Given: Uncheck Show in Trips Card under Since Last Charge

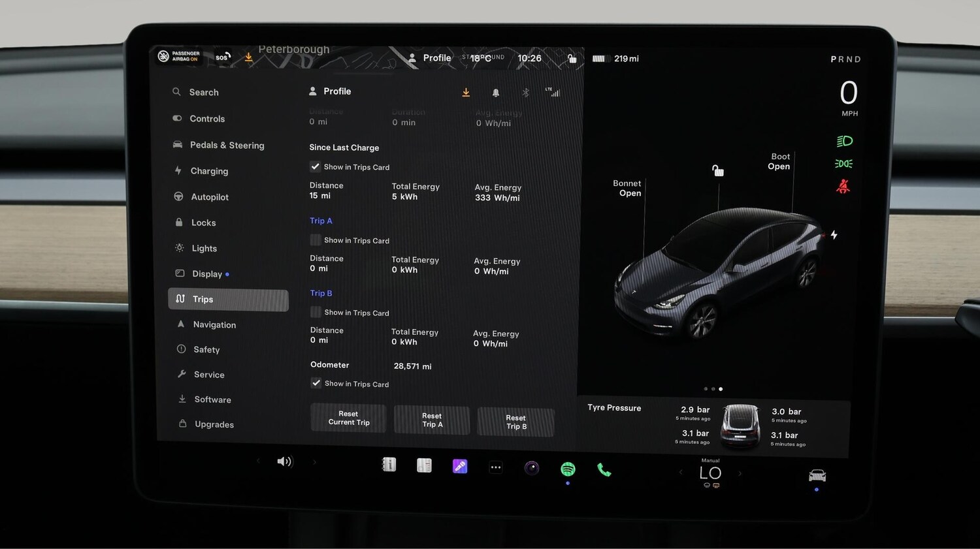Looking at the screenshot, I should [x=316, y=166].
